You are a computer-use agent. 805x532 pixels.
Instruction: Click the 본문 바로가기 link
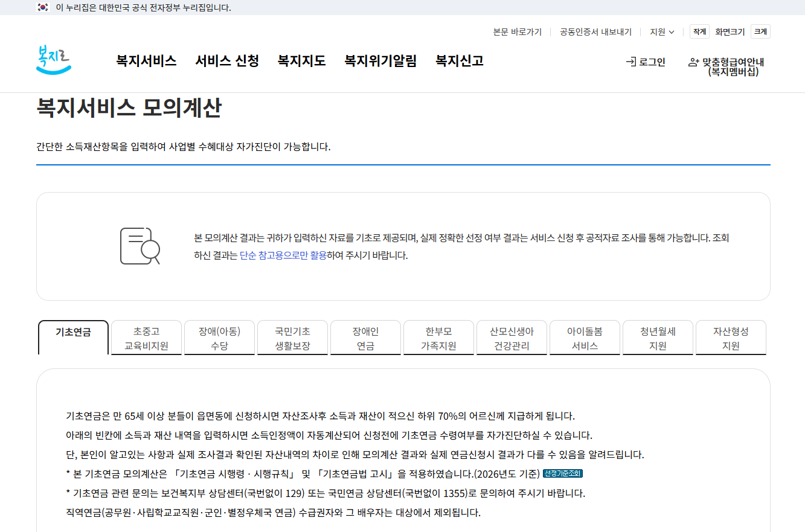pos(518,32)
